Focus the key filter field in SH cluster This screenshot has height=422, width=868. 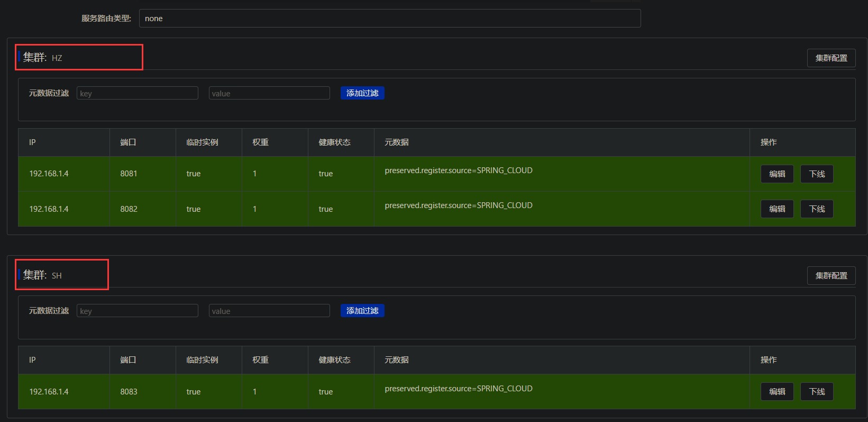click(x=138, y=311)
